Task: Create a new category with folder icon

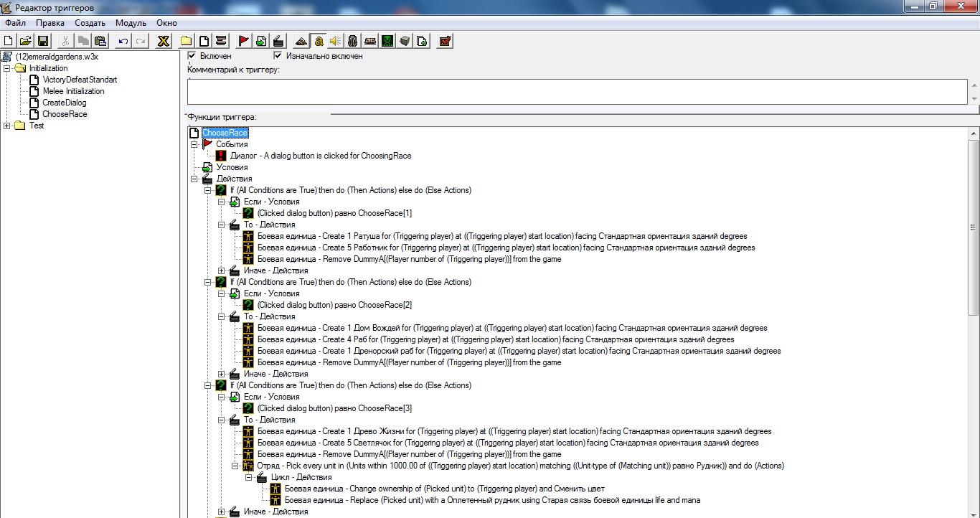Action: pyautogui.click(x=187, y=41)
